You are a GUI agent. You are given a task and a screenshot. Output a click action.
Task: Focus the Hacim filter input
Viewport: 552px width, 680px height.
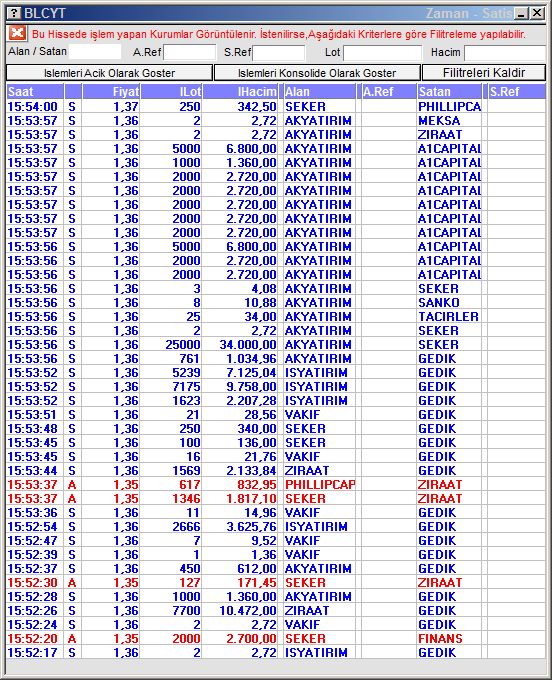coord(505,53)
